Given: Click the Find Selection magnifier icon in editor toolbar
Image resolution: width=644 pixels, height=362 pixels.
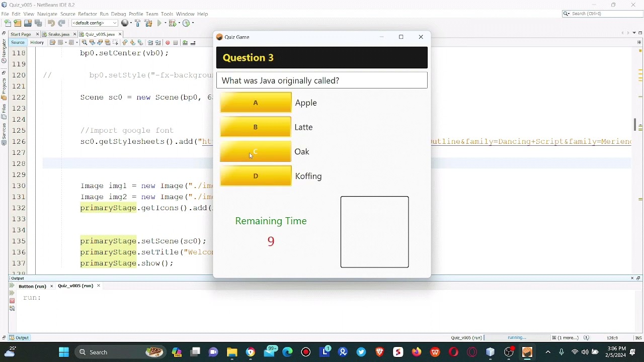Looking at the screenshot, I should click(x=84, y=43).
